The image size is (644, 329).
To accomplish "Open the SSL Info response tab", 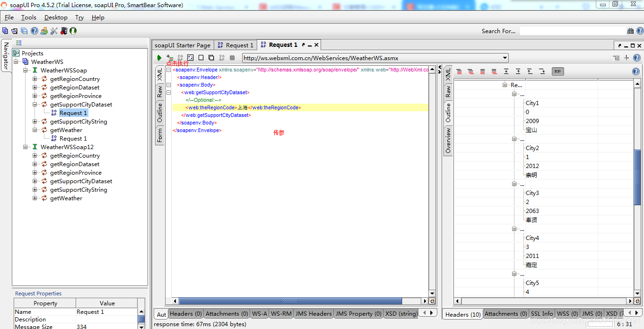I will (x=542, y=313).
